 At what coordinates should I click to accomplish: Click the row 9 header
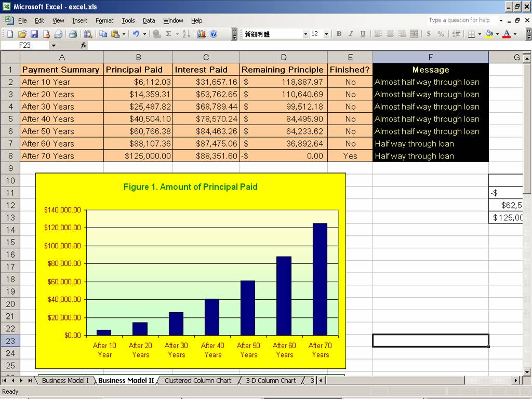click(x=10, y=168)
